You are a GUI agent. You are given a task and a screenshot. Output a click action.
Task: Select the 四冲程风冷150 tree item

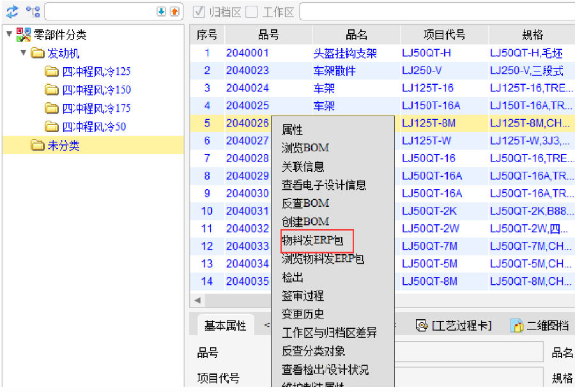tap(96, 90)
